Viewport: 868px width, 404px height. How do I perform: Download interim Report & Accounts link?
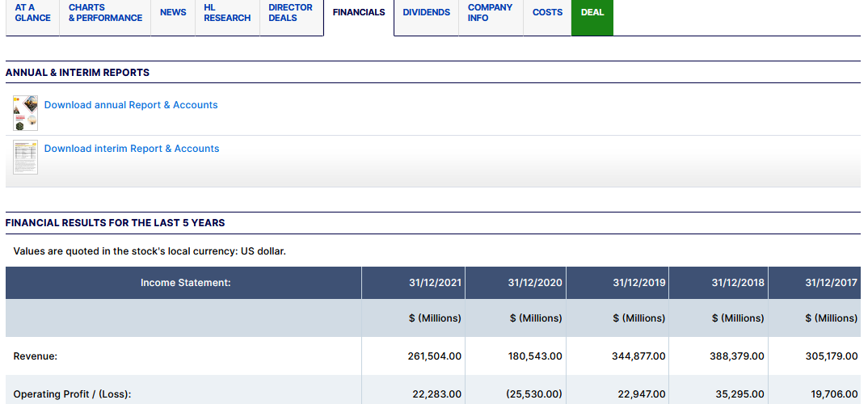132,149
